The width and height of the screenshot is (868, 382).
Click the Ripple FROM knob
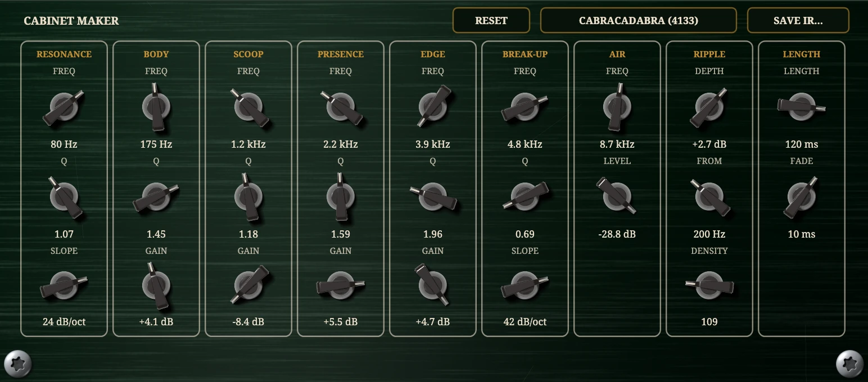[x=709, y=197]
